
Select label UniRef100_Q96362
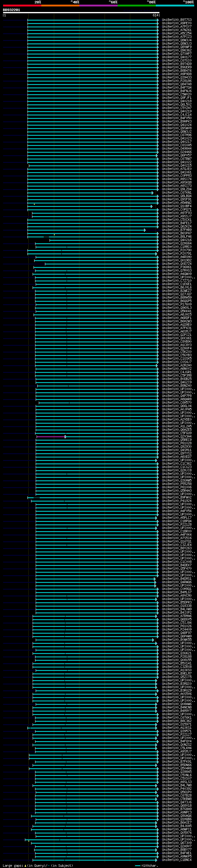tap(176, 50)
